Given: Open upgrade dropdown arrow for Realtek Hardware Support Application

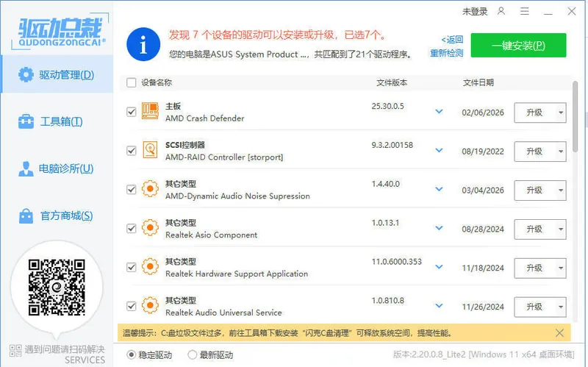Looking at the screenshot, I should click(x=561, y=268).
